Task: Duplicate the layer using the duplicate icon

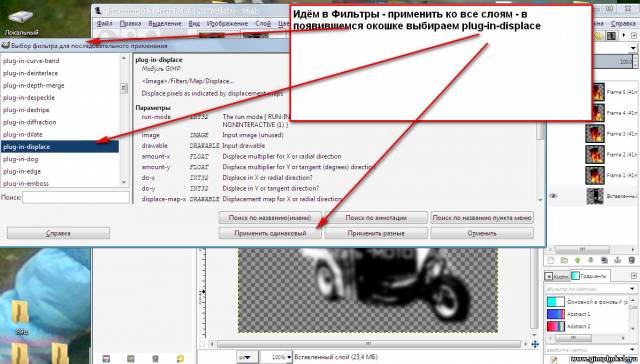Action: 604,260
